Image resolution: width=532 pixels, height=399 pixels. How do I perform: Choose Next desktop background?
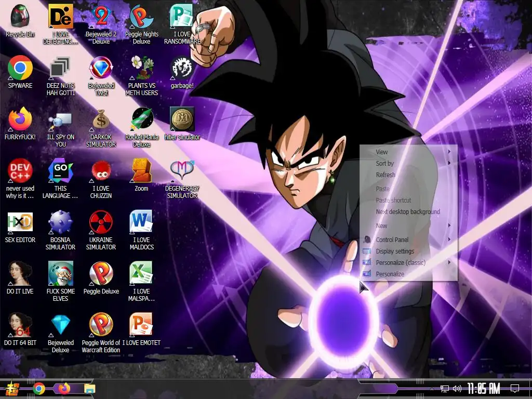coord(408,211)
